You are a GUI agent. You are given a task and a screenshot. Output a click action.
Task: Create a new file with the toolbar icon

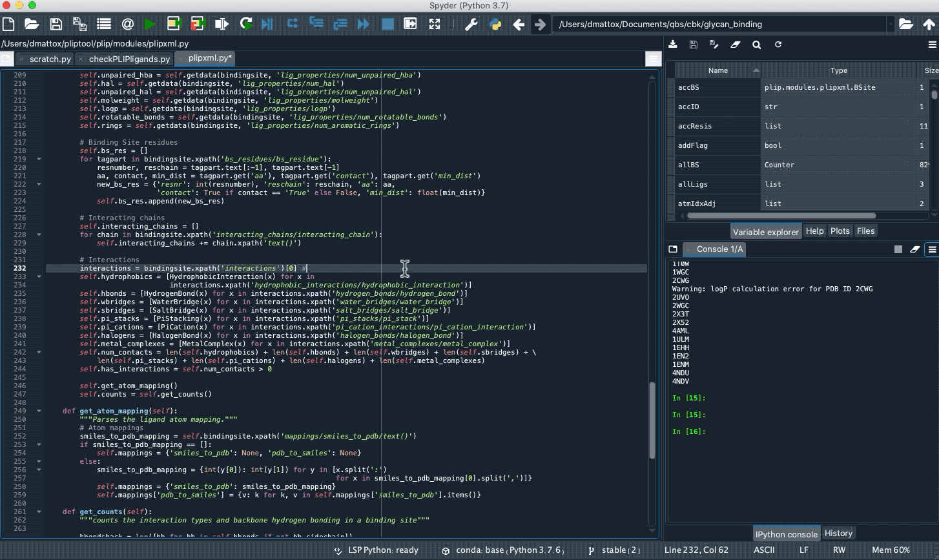tap(8, 25)
